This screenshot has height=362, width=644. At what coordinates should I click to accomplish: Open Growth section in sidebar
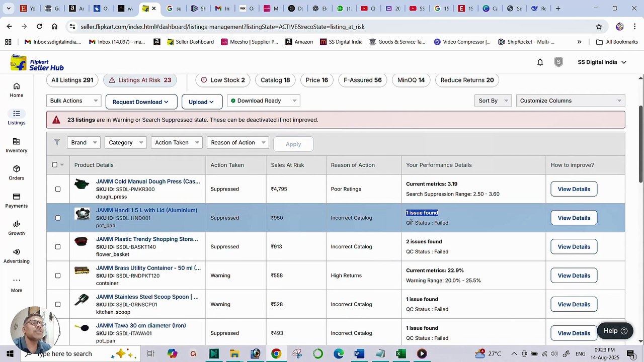(x=16, y=228)
